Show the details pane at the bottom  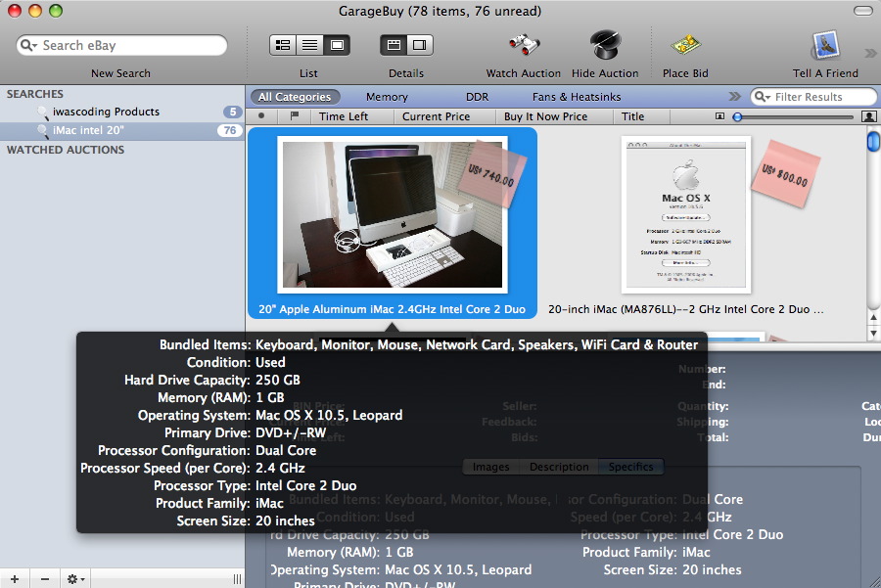(x=394, y=45)
